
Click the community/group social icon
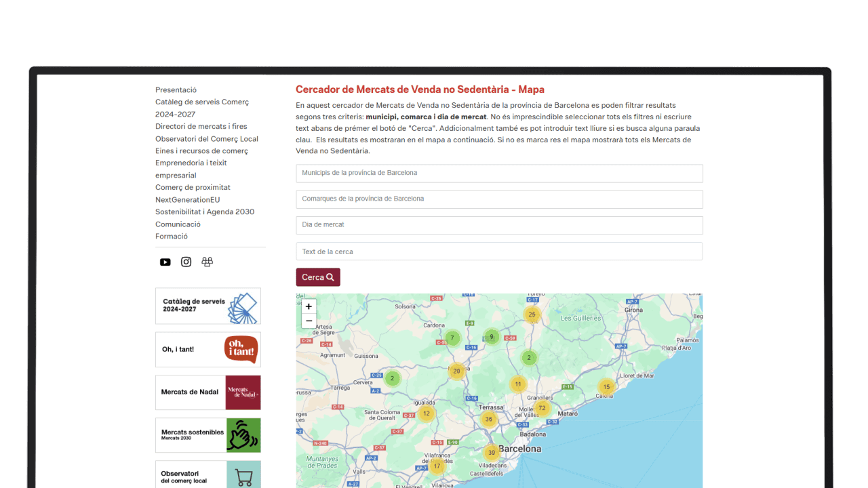pos(207,262)
